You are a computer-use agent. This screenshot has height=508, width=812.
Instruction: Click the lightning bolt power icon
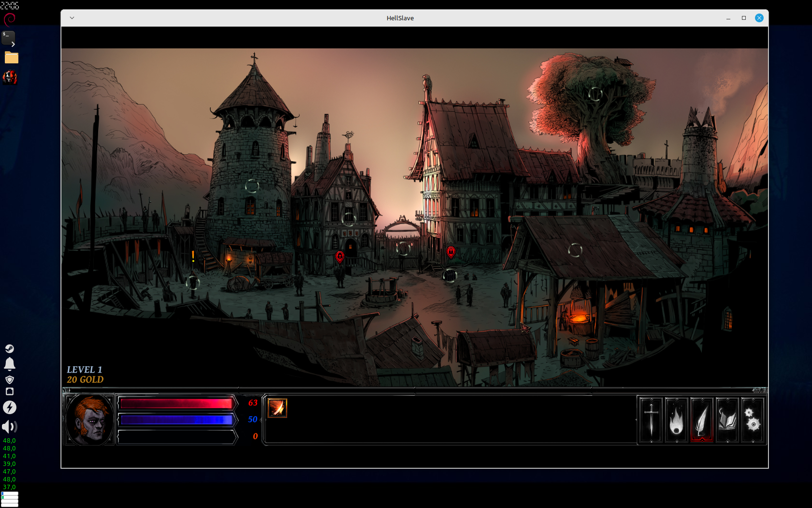9,407
